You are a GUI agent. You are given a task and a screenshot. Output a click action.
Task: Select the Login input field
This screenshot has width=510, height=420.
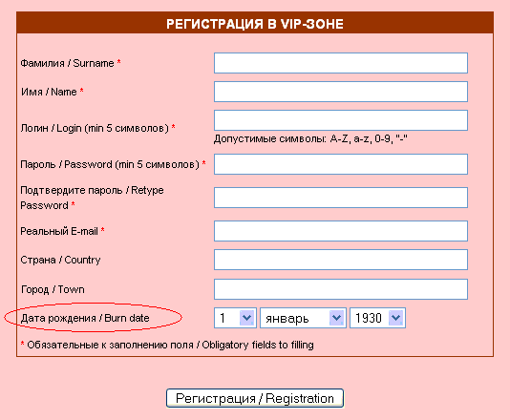point(341,120)
